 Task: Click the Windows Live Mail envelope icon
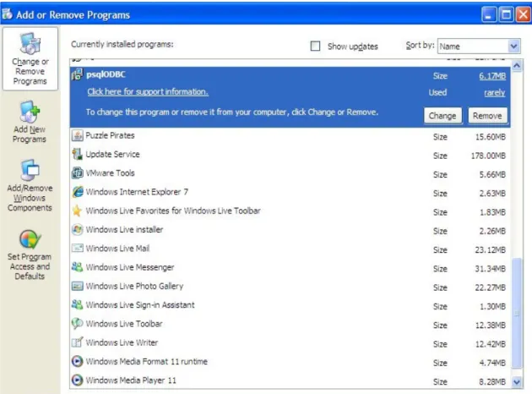pos(78,249)
